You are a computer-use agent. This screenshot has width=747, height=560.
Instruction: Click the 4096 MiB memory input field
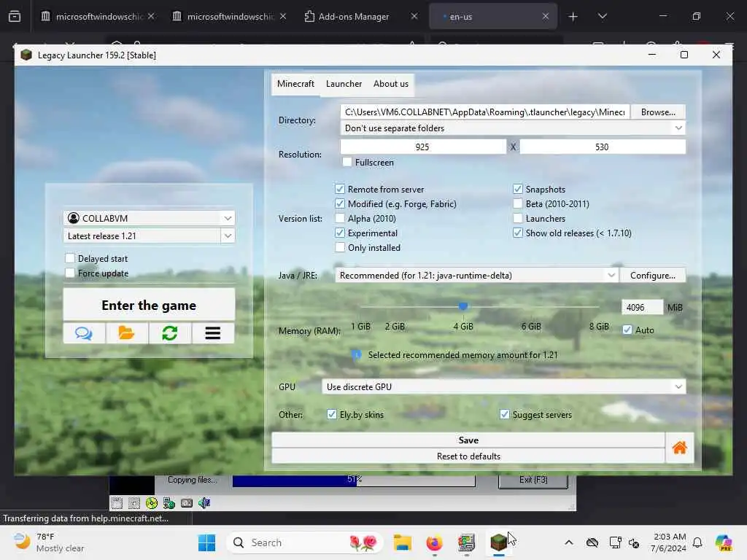point(642,307)
